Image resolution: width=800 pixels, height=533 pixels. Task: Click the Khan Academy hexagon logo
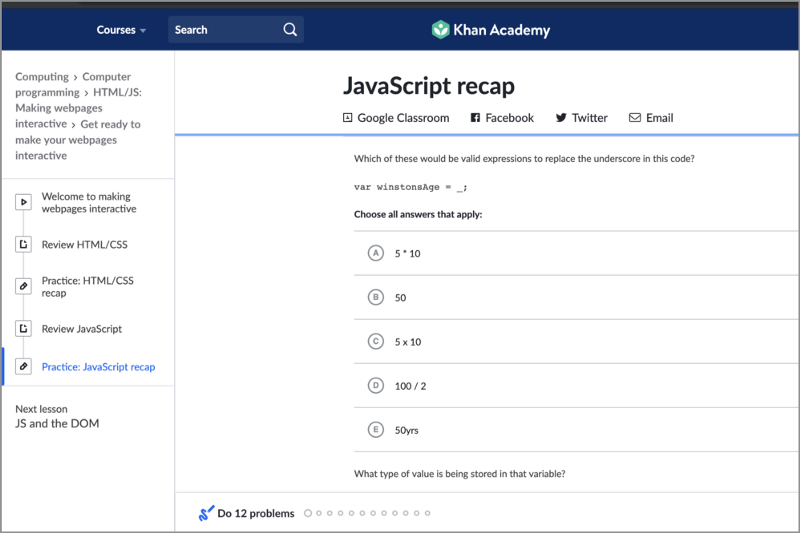[x=440, y=30]
